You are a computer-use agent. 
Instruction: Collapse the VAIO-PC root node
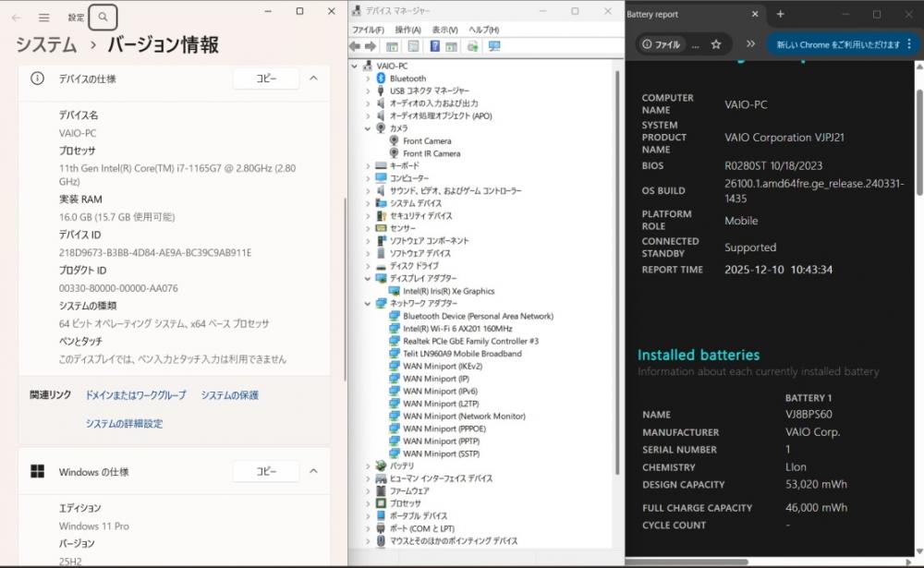click(x=355, y=66)
